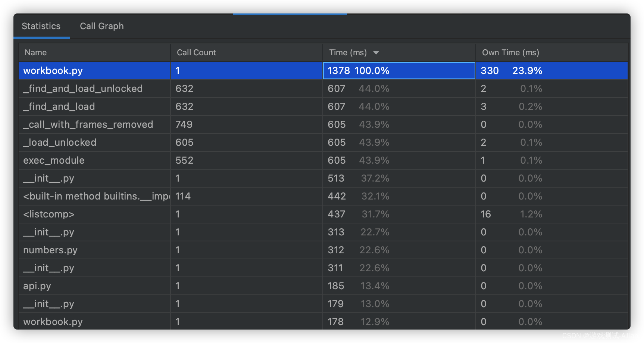The width and height of the screenshot is (644, 343).
Task: Switch to the Call Graph tab
Action: point(101,26)
